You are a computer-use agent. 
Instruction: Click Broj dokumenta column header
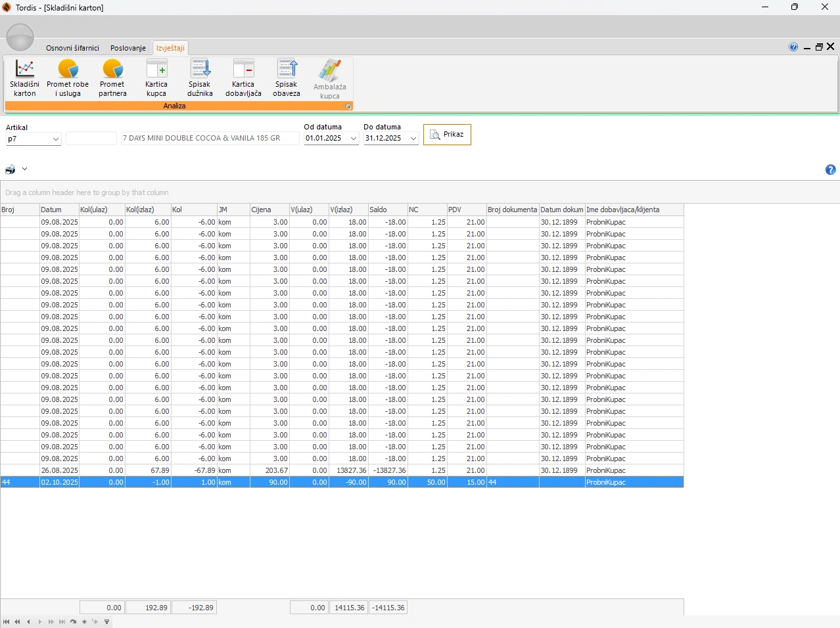(513, 210)
